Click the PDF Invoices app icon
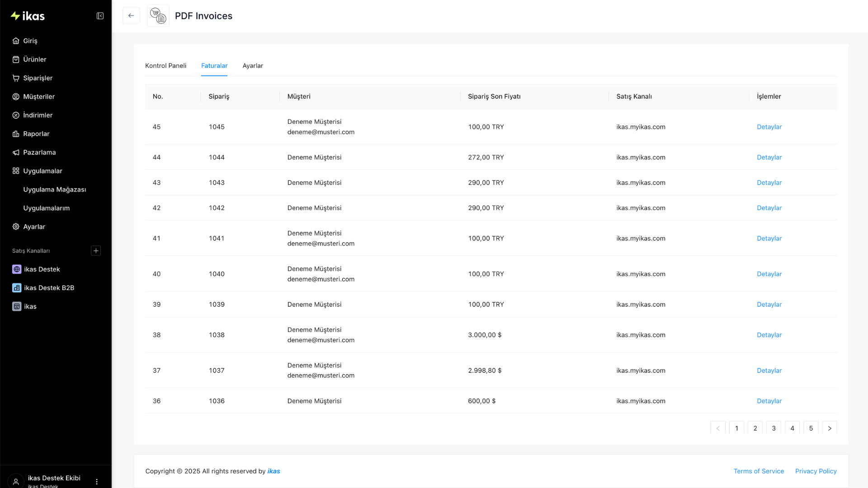The image size is (868, 488). 158,16
